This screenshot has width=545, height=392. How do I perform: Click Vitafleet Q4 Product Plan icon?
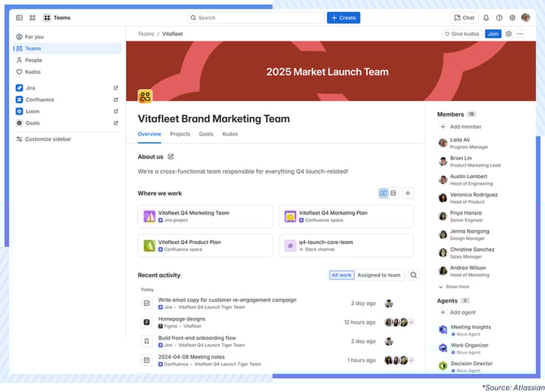click(x=150, y=246)
